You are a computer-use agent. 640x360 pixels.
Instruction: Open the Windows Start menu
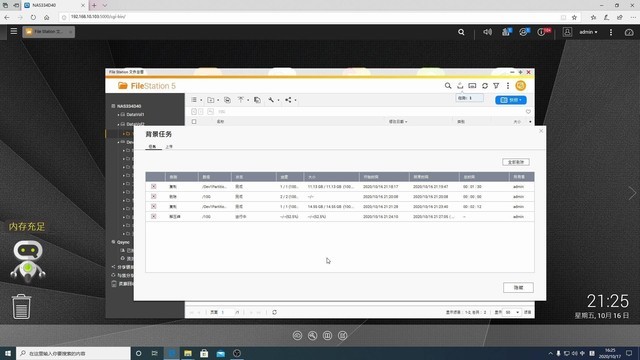click(x=8, y=353)
